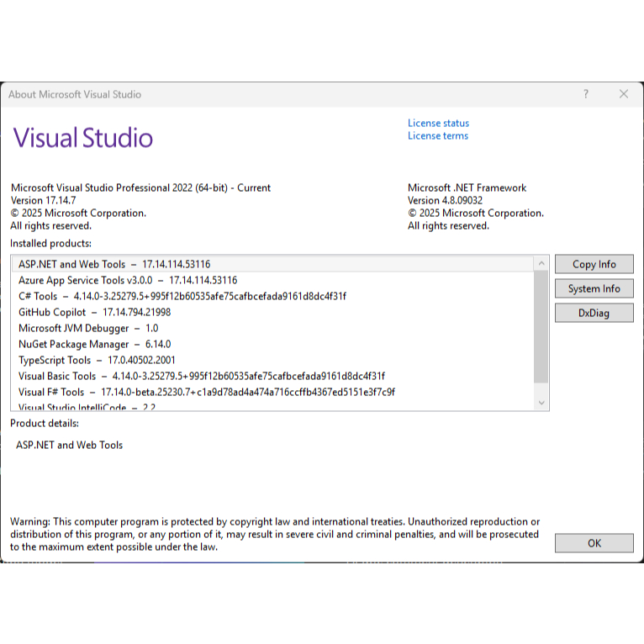Click the help question mark icon
644x644 pixels.
point(586,94)
